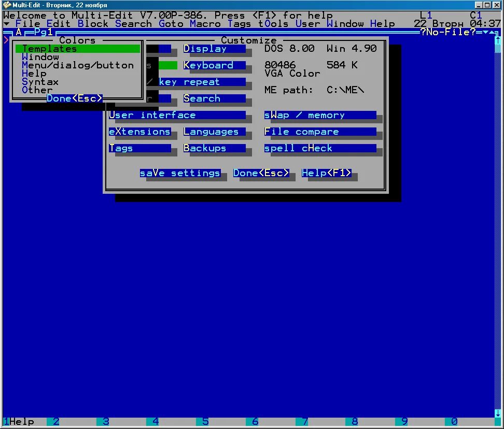Screen dimensions: 504x429
Task: Click function key 2 in bottom bar
Action: click(56, 421)
